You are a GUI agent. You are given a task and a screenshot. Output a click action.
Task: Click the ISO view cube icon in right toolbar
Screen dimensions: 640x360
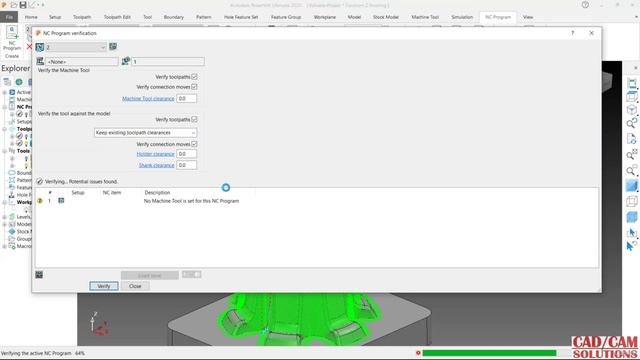[x=631, y=110]
